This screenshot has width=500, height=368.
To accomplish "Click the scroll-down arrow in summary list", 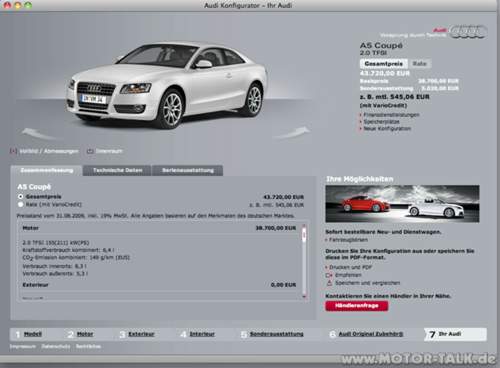I will pyautogui.click(x=304, y=296).
